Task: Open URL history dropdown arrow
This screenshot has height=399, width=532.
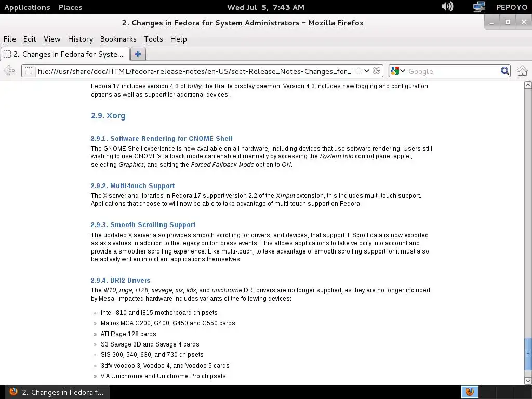Action: coord(367,71)
